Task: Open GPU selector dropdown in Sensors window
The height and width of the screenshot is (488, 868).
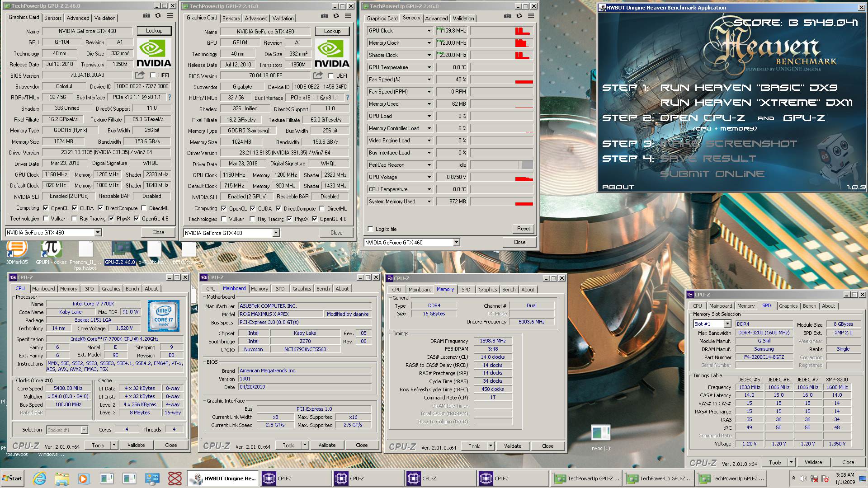Action: 456,243
